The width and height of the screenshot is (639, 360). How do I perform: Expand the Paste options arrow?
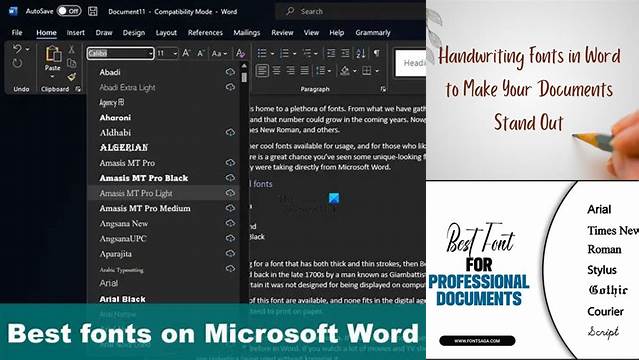52,76
